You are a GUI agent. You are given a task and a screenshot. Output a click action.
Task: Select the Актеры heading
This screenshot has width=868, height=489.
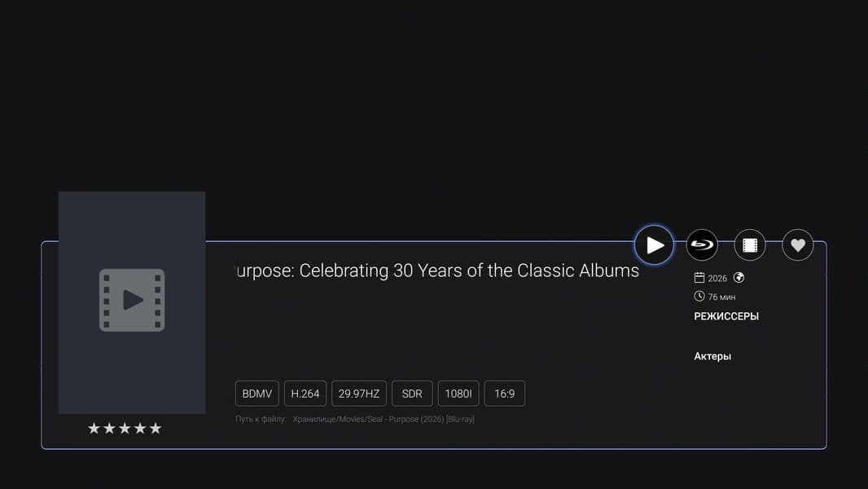[x=712, y=356]
